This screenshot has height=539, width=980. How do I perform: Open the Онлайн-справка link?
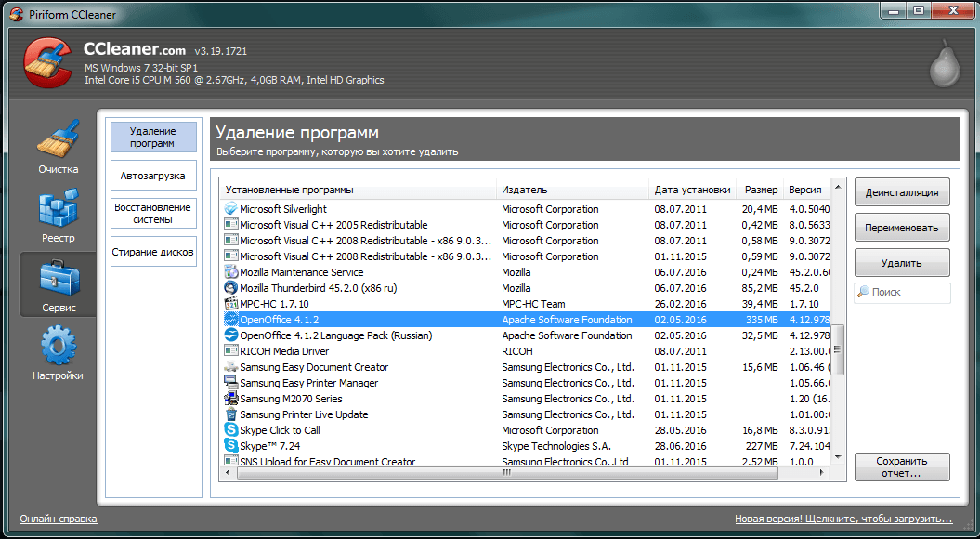coord(59,519)
